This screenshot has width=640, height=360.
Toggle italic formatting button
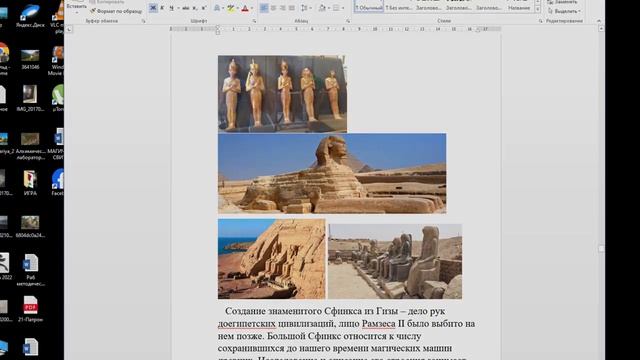(x=162, y=8)
